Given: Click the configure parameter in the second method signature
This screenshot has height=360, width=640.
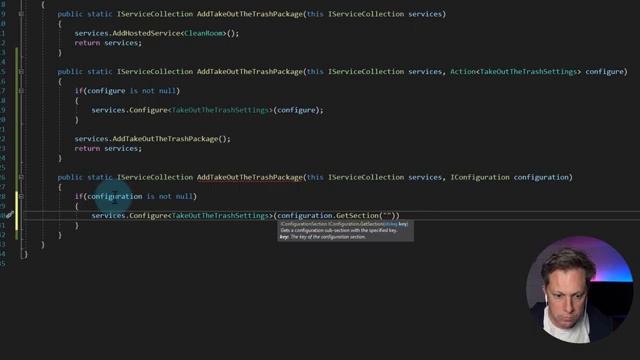Looking at the screenshot, I should 604,71.
